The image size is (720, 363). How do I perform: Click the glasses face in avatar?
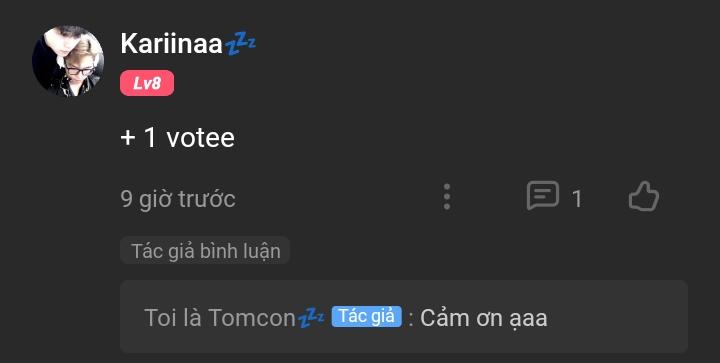80,67
